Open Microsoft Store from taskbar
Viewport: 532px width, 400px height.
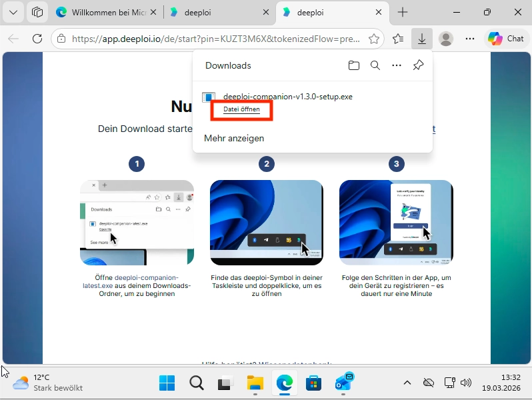[313, 383]
